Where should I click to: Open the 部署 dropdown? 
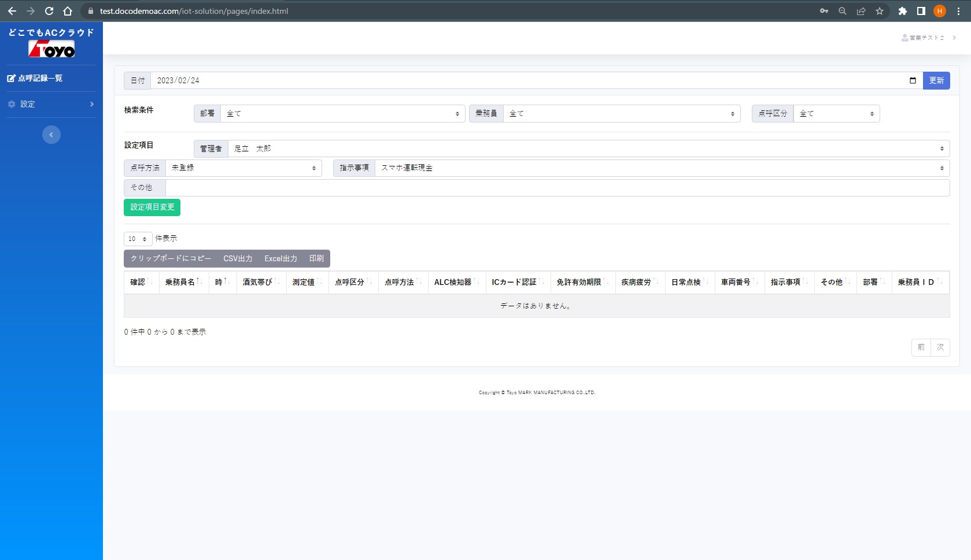tap(342, 114)
